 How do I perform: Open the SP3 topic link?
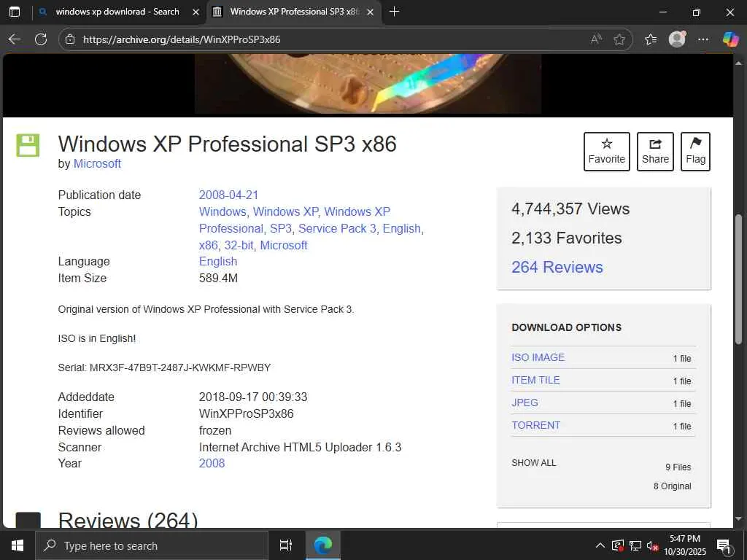click(281, 228)
